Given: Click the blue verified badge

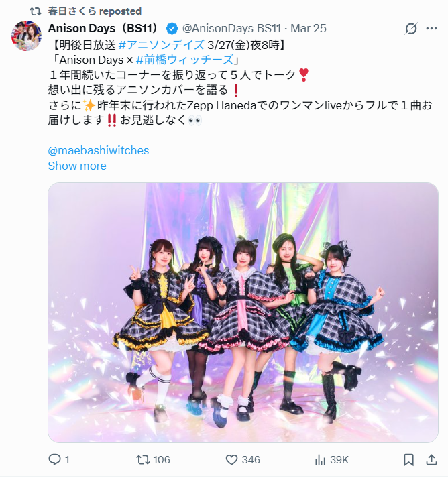Looking at the screenshot, I should 172,29.
